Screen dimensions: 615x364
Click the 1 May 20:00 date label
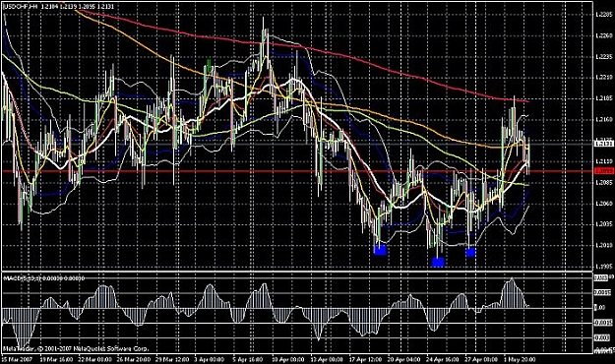(520, 359)
